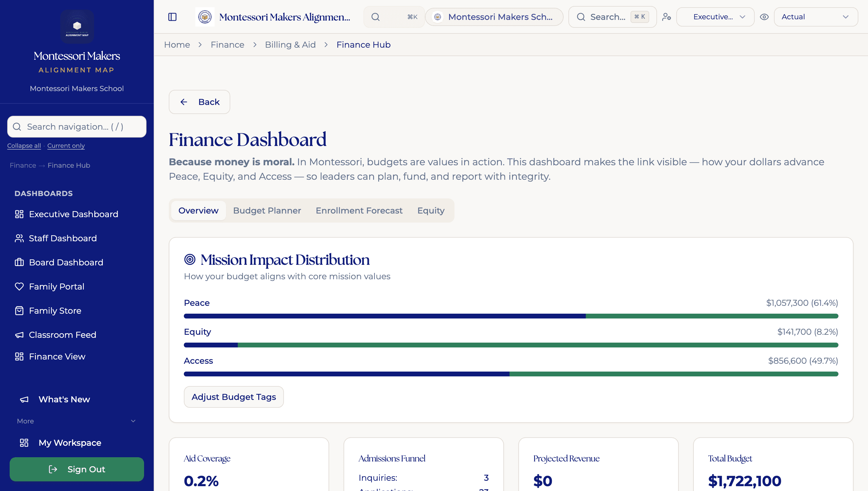Go to Home breadcrumb
The width and height of the screenshot is (868, 491).
[x=177, y=45]
